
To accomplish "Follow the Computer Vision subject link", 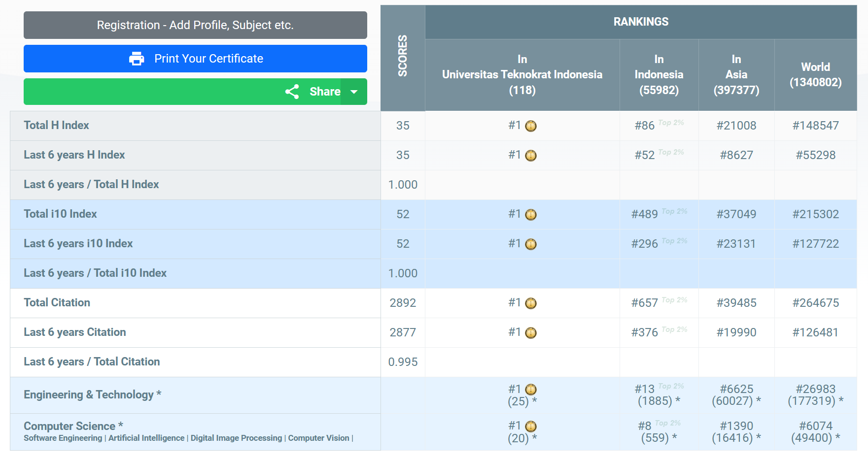I will coord(318,438).
